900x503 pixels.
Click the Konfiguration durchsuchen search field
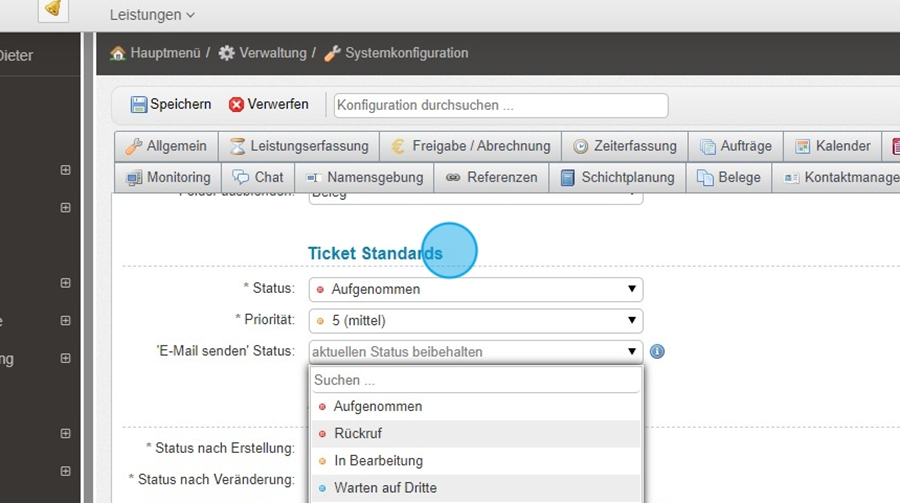tap(500, 105)
